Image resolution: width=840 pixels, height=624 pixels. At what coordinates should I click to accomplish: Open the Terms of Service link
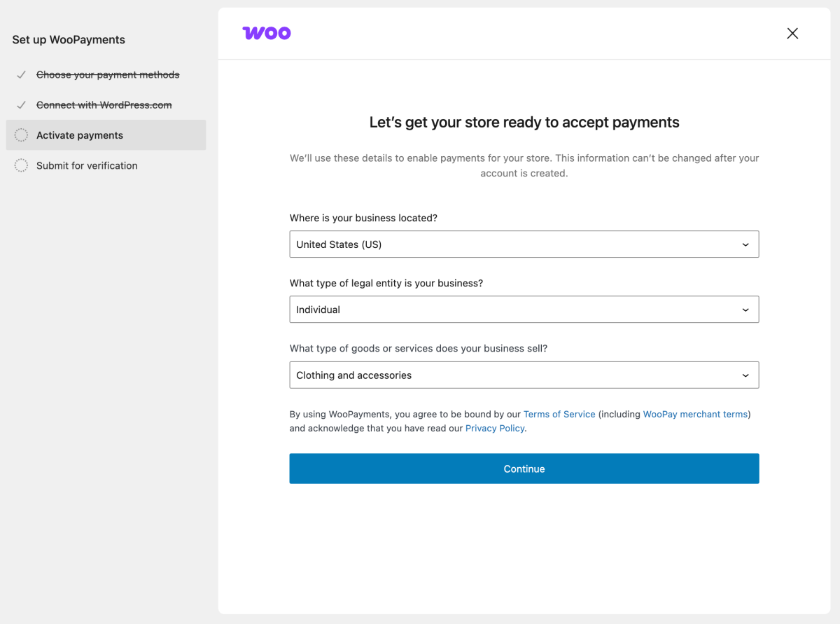(559, 414)
